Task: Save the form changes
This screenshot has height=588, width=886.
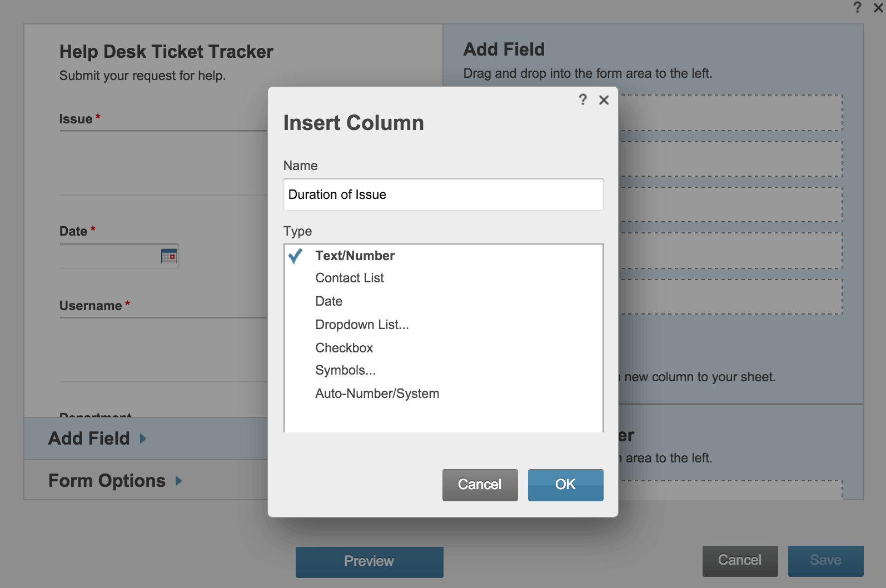Action: (x=826, y=560)
